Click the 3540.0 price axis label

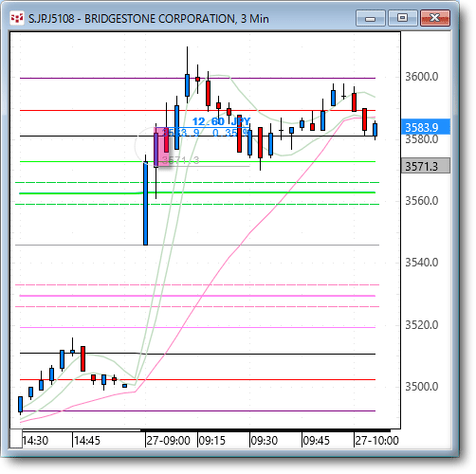(422, 263)
